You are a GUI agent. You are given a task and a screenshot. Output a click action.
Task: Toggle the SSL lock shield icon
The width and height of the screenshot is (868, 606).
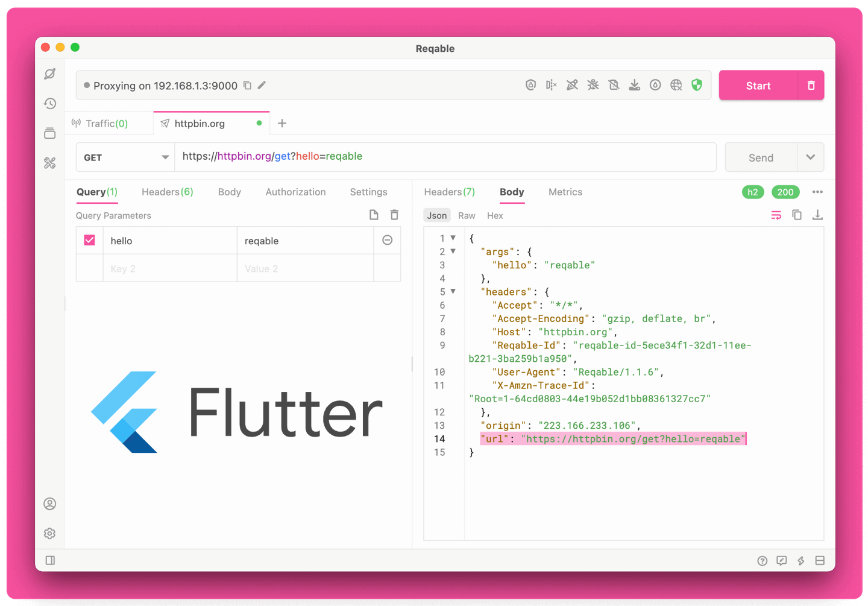point(530,86)
